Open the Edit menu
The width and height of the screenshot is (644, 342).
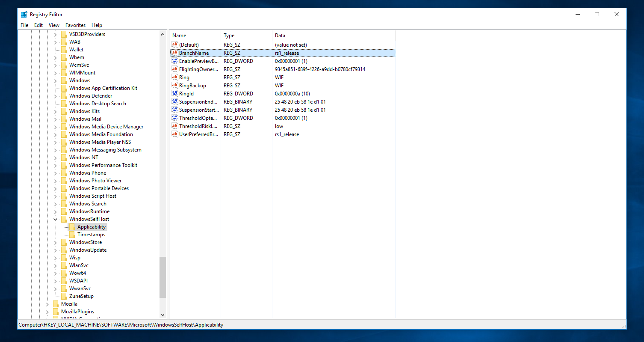click(38, 25)
